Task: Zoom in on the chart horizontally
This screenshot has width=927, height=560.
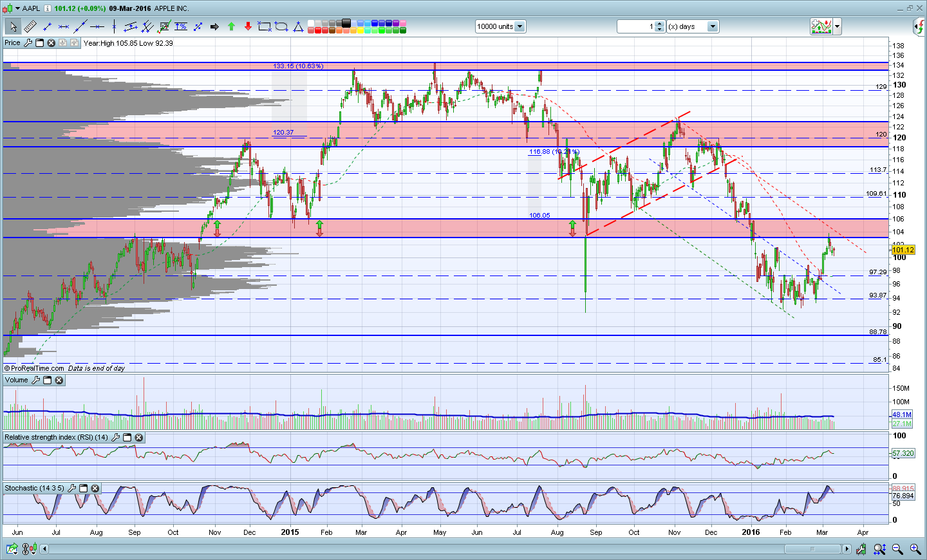Action: coord(915,549)
